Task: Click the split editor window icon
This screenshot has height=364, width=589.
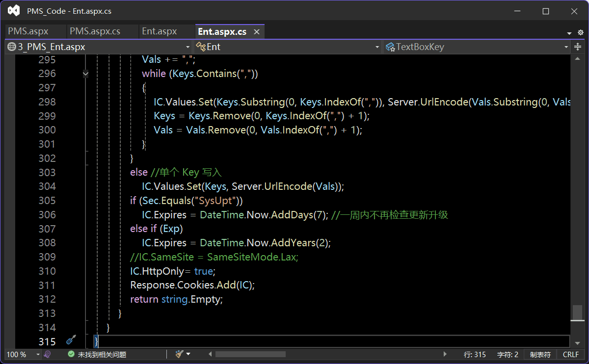Action: point(578,47)
